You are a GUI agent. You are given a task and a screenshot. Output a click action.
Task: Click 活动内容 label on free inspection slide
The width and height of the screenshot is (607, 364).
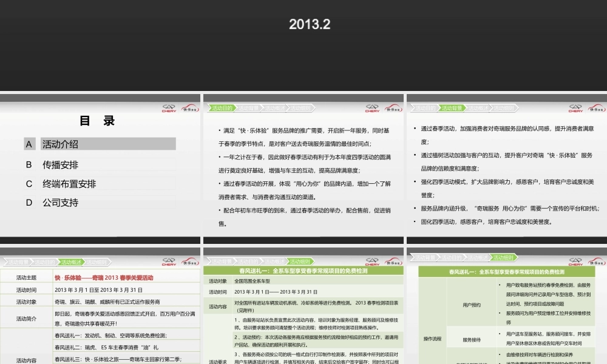tap(218, 307)
